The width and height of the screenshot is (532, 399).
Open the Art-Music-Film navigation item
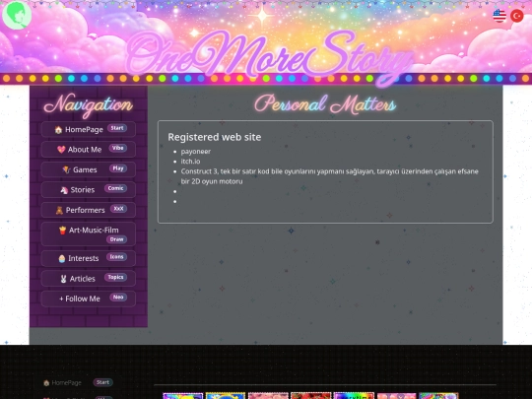[89, 233]
